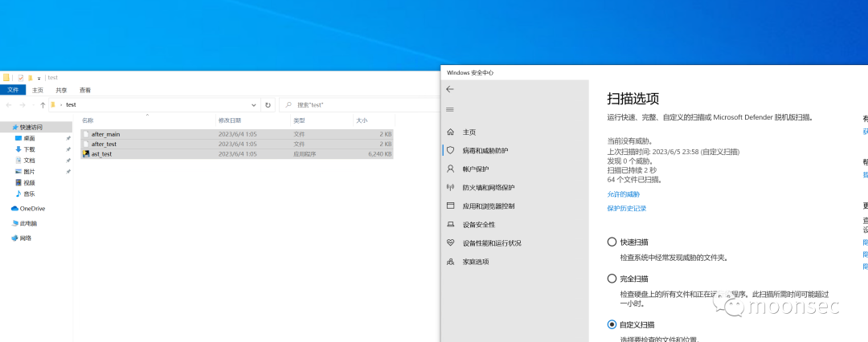Open the hamburger menu in Windows Security

pos(449,109)
